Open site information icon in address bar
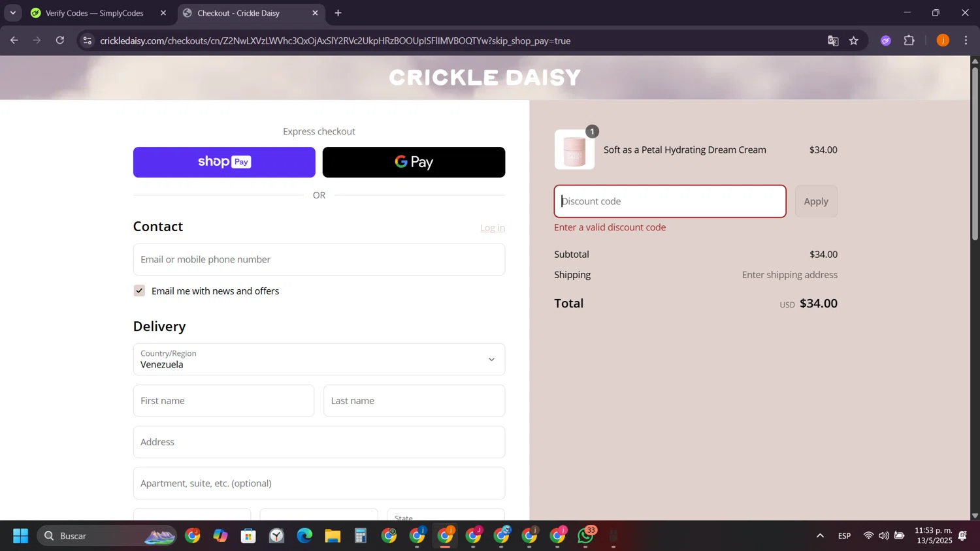The width and height of the screenshot is (980, 551). 87,40
